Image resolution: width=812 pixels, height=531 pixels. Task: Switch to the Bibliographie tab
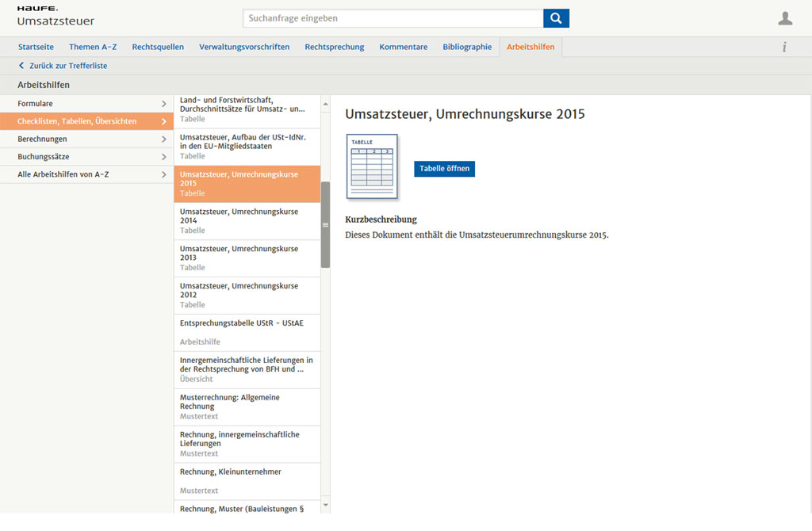[467, 47]
